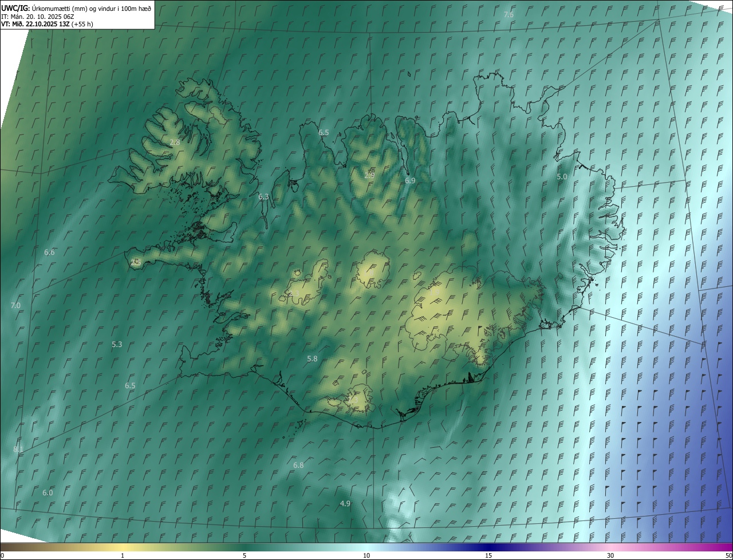Click the 7.6 value at the map's northern edge
Viewport: 733px width, 560px height.
[x=509, y=14]
